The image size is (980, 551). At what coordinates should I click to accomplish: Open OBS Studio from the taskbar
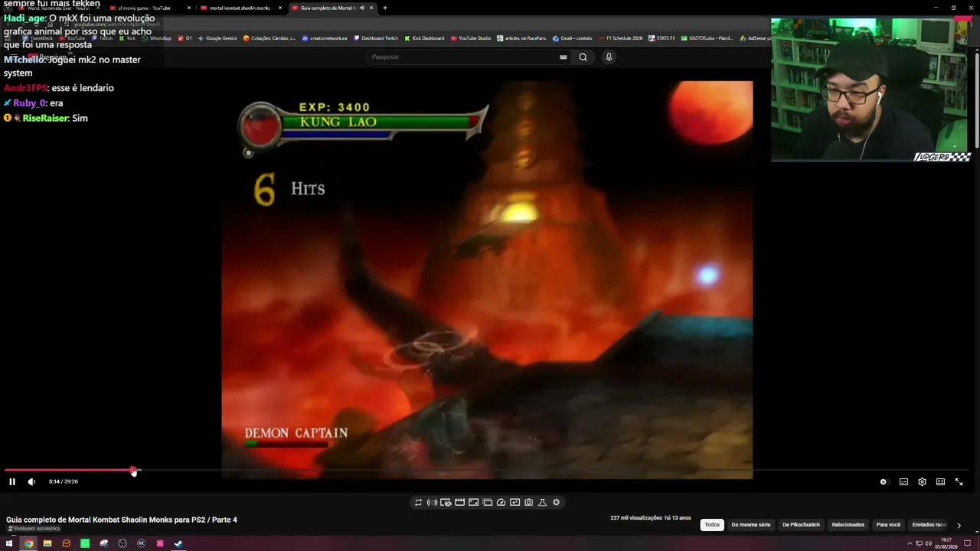(x=122, y=543)
